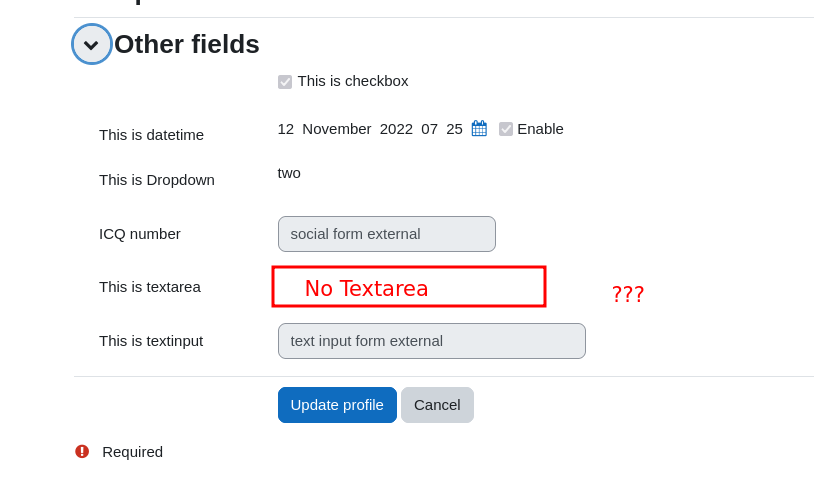Collapse the Other fields section chevron

[91, 44]
